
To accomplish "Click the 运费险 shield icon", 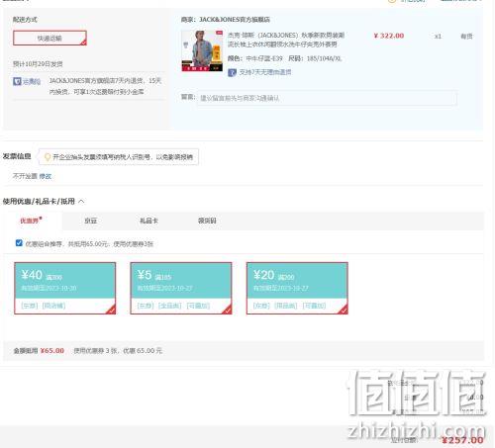I will 17,81.
